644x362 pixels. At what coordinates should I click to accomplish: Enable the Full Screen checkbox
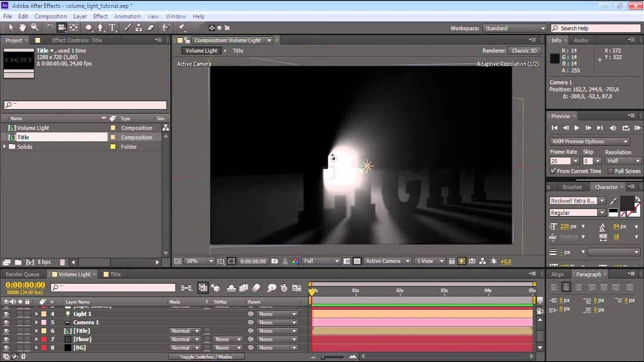[611, 171]
